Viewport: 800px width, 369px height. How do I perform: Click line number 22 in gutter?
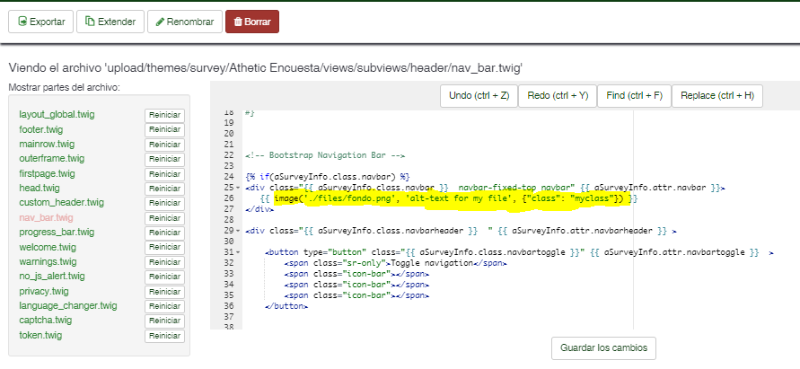(229, 155)
